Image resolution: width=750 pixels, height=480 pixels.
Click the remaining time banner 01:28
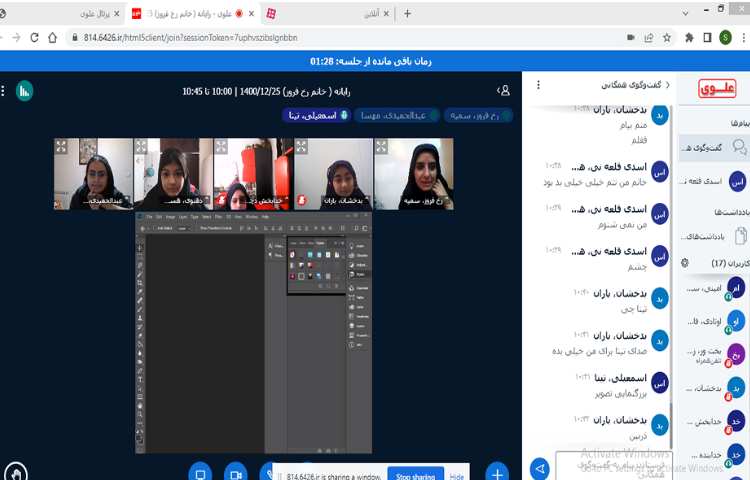[x=371, y=61]
